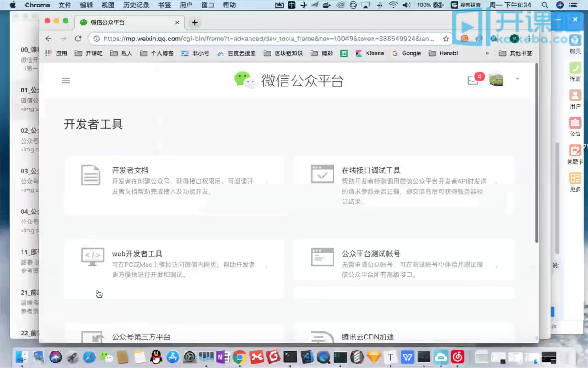This screenshot has width=588, height=368.
Task: Open the 帮助 menu
Action: click(x=229, y=5)
